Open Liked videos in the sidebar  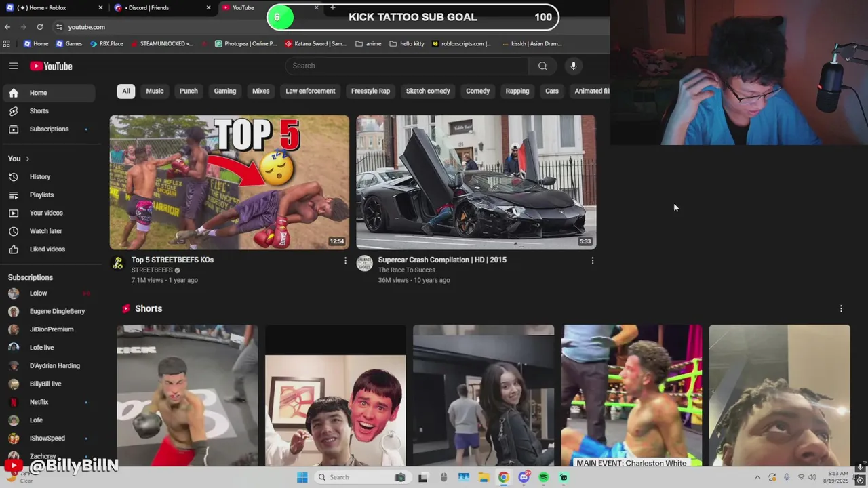pos(49,249)
